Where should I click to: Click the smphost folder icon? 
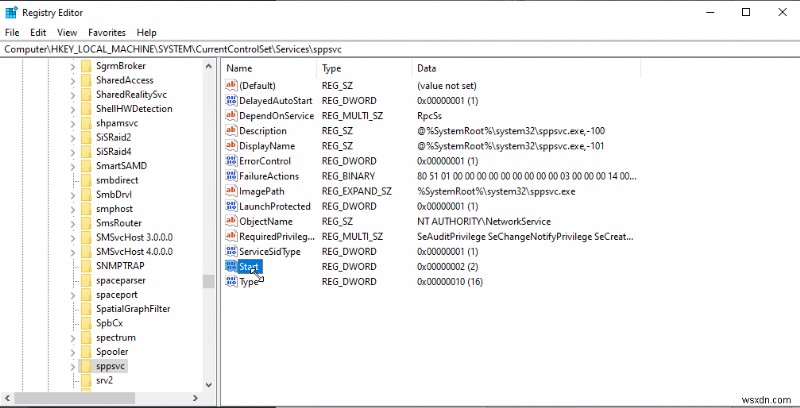point(86,209)
